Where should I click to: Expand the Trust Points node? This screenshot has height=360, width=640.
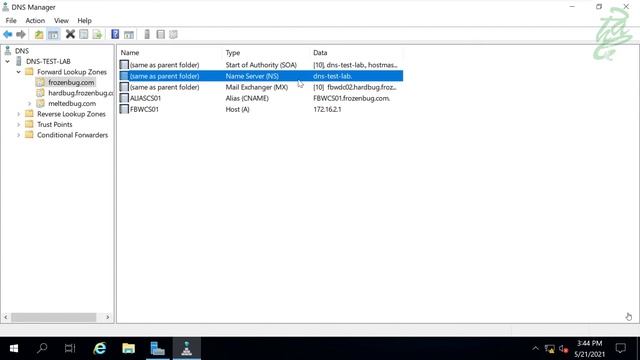(18, 124)
